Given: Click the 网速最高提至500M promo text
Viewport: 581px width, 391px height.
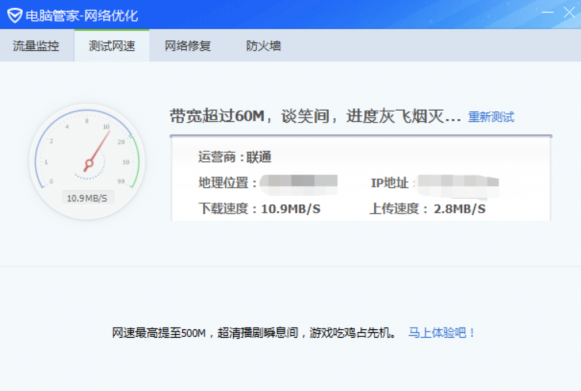Looking at the screenshot, I should [x=254, y=332].
